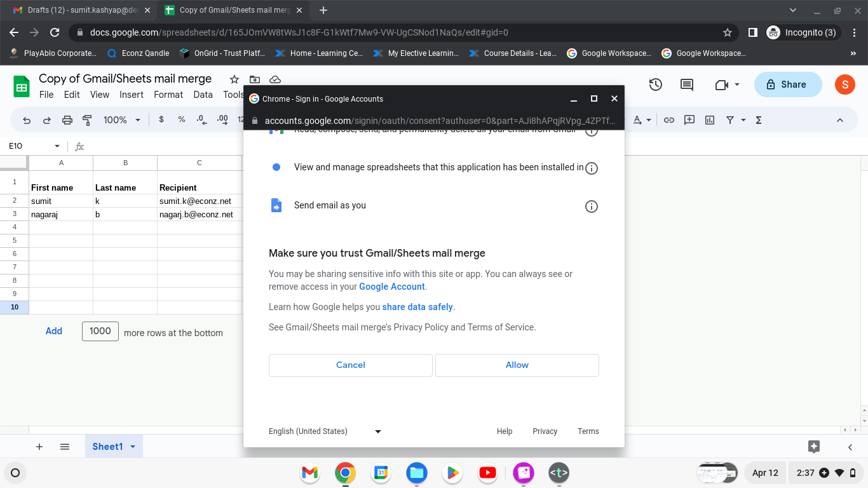Expand the side panel arrow at bottom right

(x=850, y=447)
